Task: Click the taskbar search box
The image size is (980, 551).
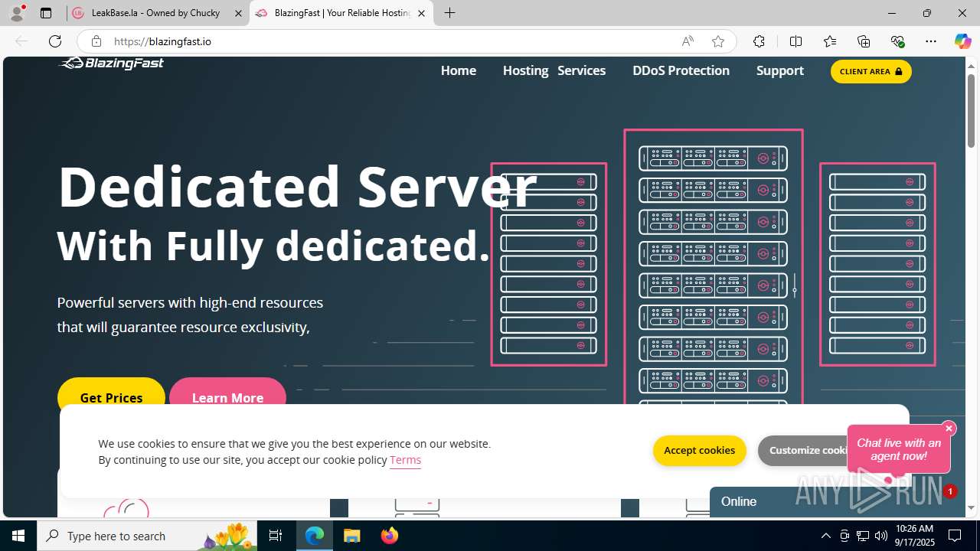Action: point(147,536)
